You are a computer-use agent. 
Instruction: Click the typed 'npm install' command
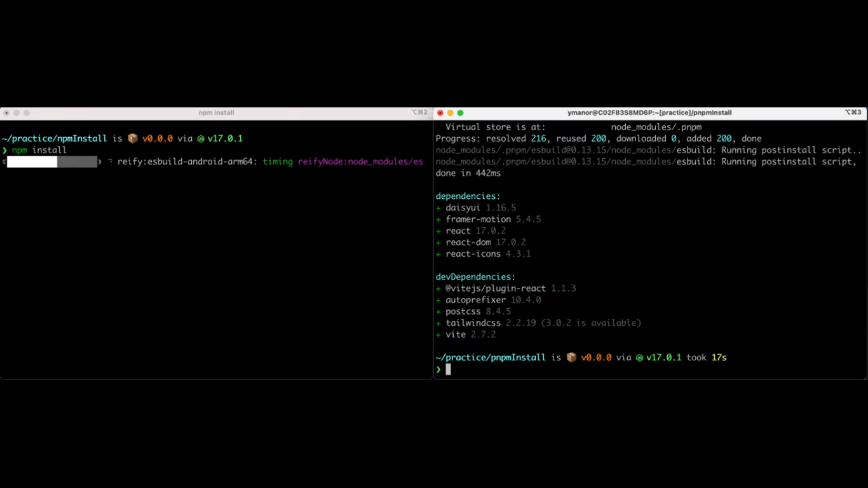coord(39,150)
